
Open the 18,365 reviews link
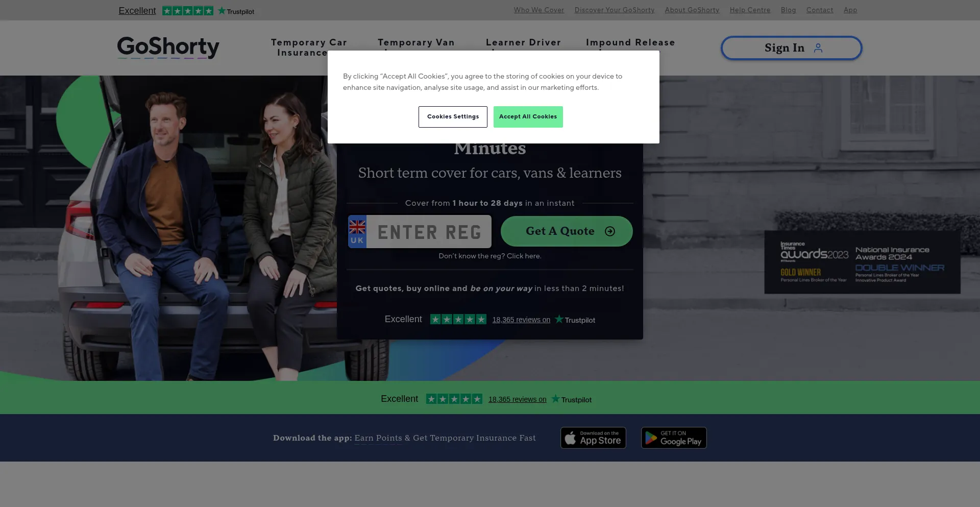tap(521, 320)
